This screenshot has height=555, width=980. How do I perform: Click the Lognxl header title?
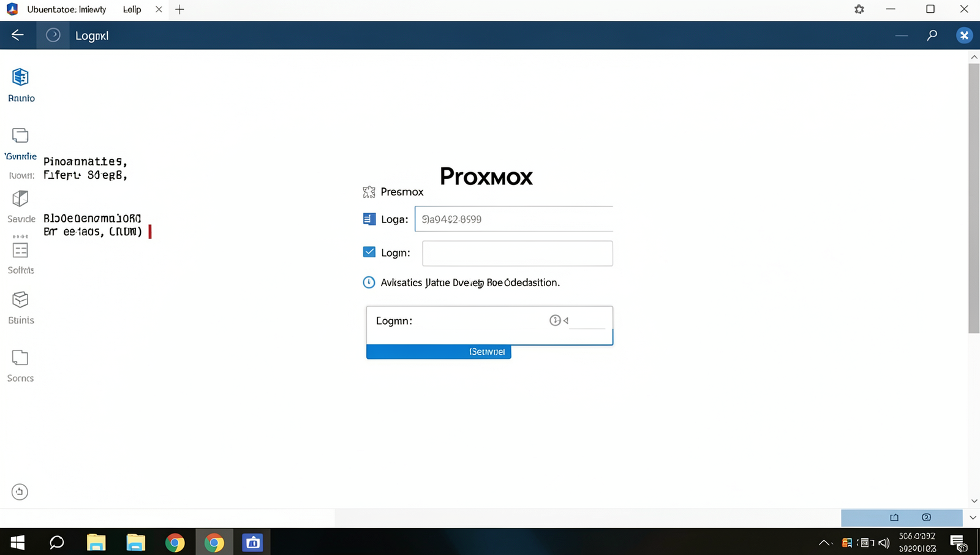point(92,36)
